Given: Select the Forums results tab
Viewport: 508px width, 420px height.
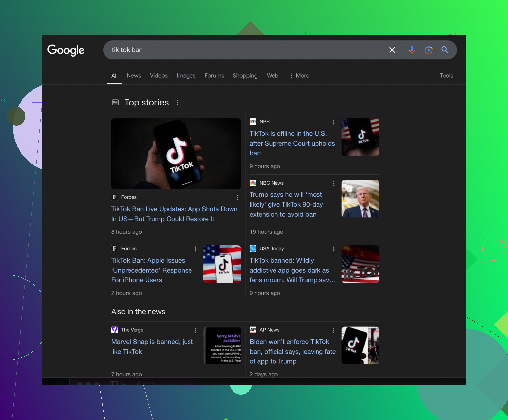Looking at the screenshot, I should (x=214, y=76).
